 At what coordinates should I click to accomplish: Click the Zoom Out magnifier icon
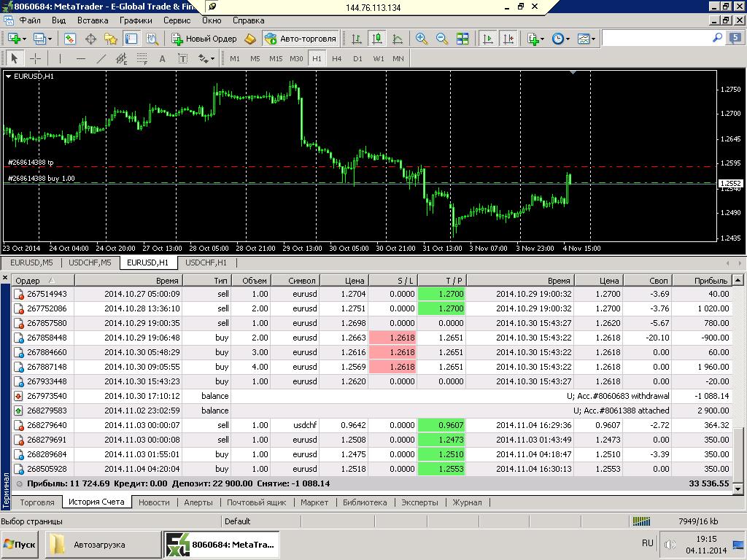tap(441, 39)
